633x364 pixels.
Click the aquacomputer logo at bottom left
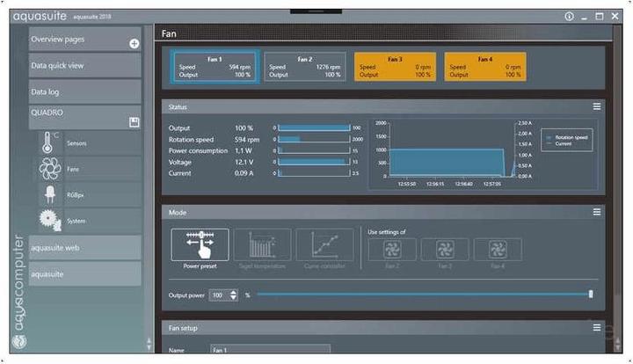click(19, 341)
